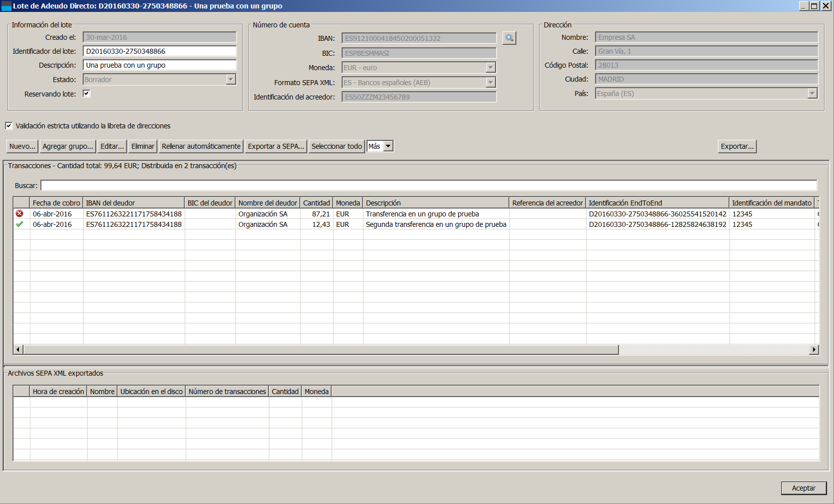The width and height of the screenshot is (834, 504).
Task: Click the Exportar a SEPA... button
Action: 276,146
